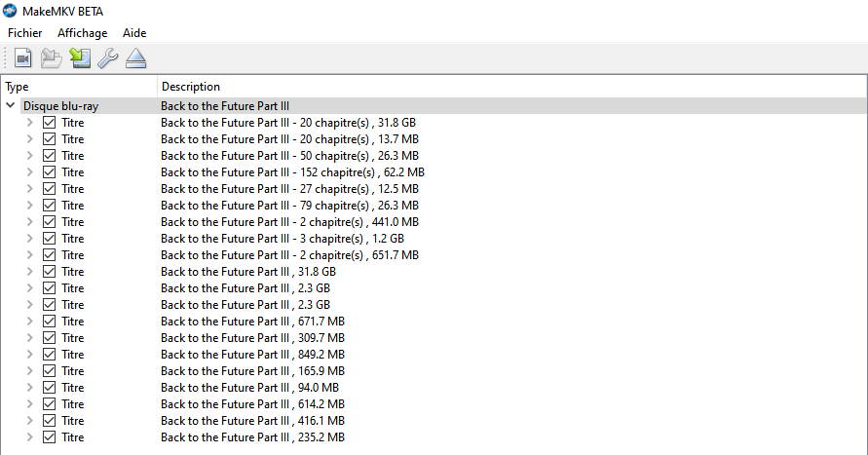Click the Description column header

pyautogui.click(x=191, y=87)
